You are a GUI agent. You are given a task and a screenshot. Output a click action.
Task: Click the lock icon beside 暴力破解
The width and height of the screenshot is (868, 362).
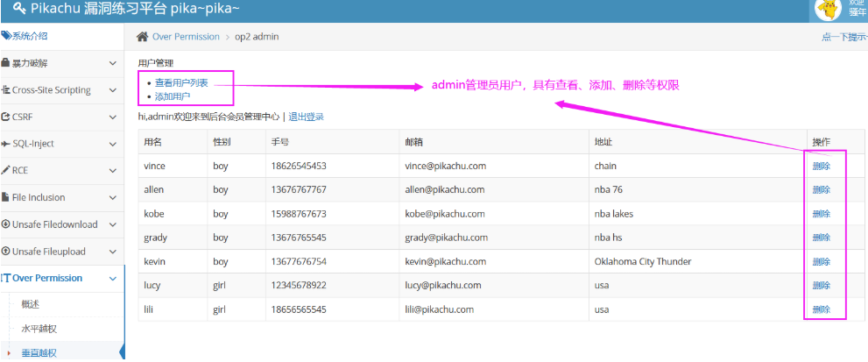tap(5, 64)
